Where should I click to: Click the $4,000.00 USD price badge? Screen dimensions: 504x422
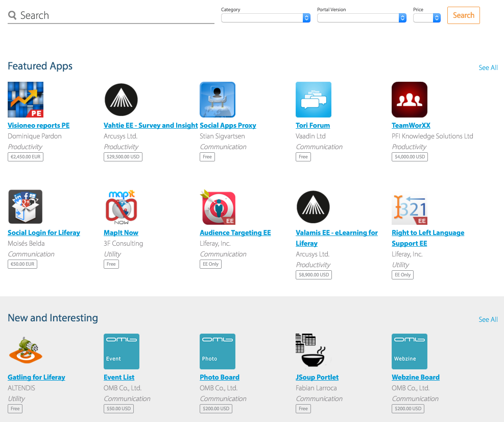pyautogui.click(x=410, y=157)
